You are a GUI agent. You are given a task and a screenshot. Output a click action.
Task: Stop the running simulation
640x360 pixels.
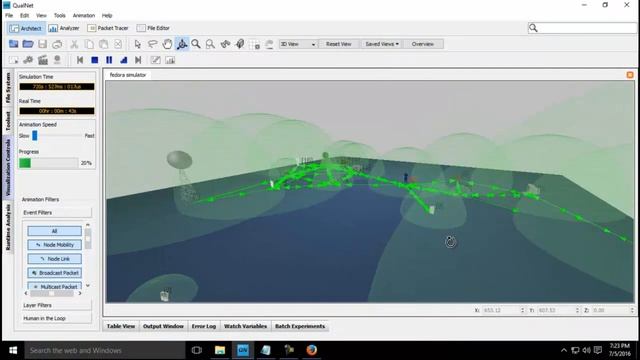95,60
